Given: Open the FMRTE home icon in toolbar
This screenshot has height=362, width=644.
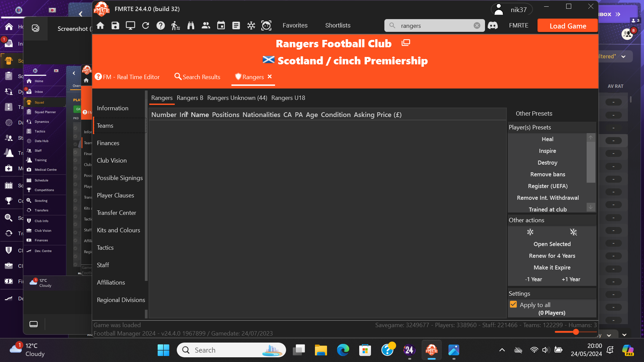Looking at the screenshot, I should [x=100, y=25].
